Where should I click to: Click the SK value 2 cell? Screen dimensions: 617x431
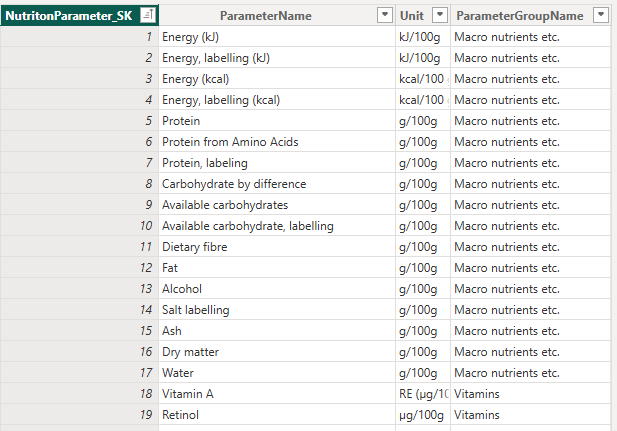point(79,58)
